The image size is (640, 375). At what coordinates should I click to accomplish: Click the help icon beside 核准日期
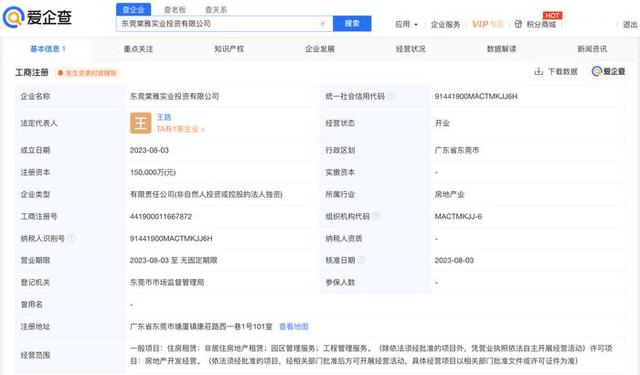(361, 260)
